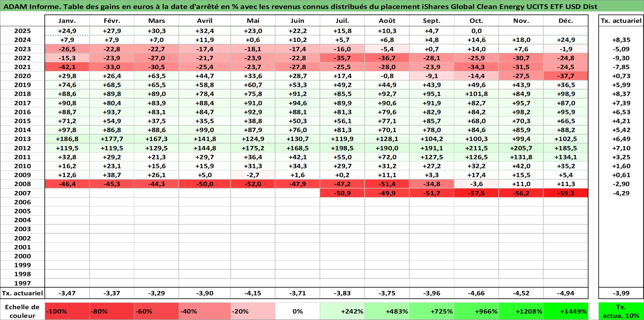Click the +42,0 cell in row 2010
This screenshot has width=644, height=320.
(521, 166)
